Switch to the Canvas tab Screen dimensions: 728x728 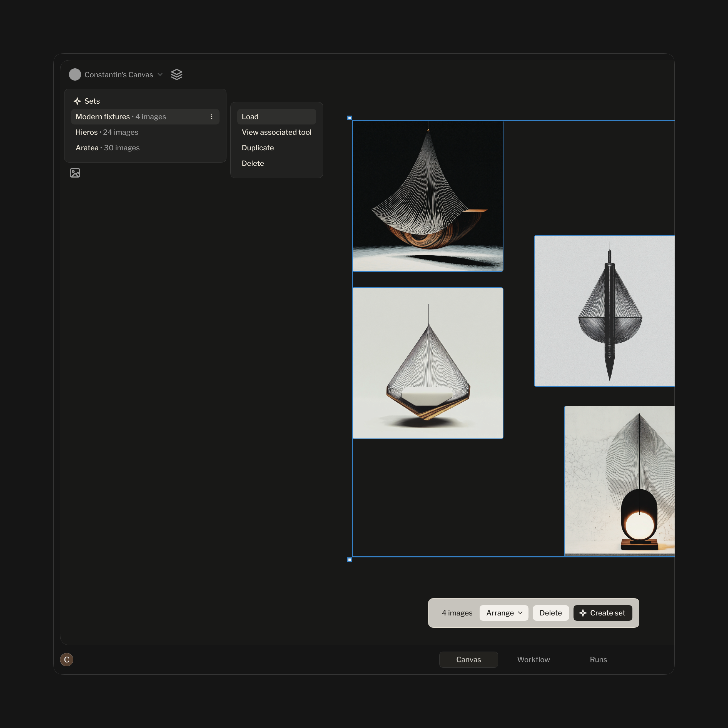coord(468,659)
